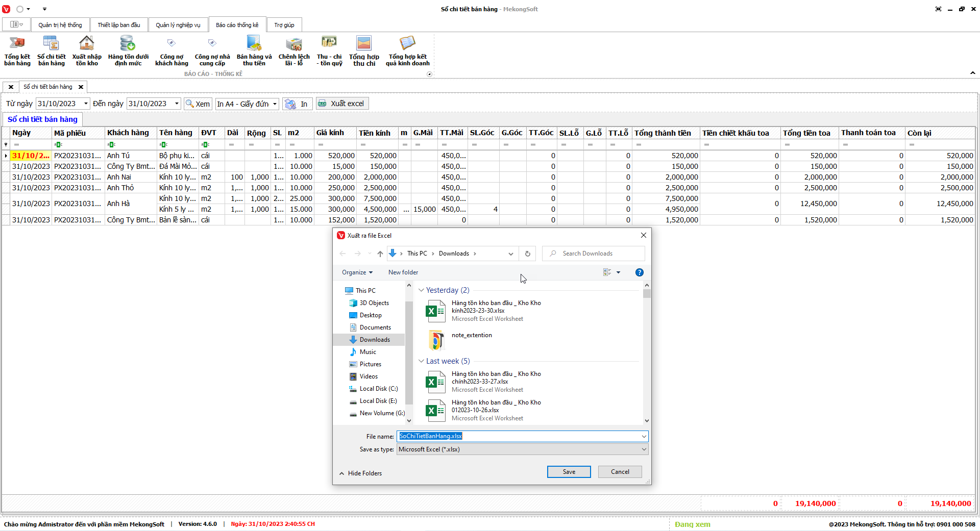Switch to Thiết lập ban đầu tab

[x=118, y=25]
